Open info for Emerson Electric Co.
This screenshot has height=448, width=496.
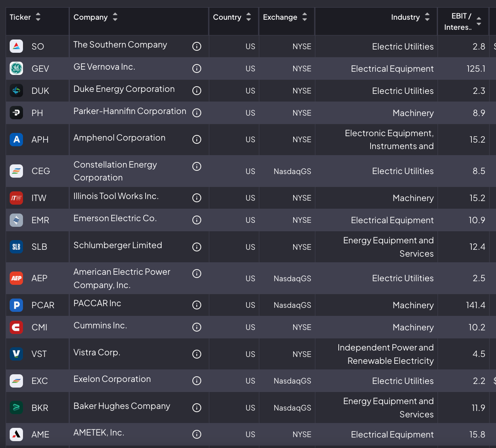(x=197, y=220)
